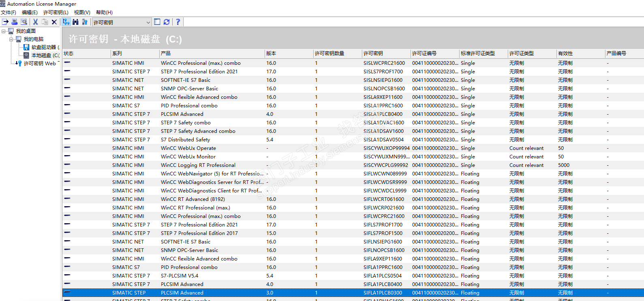This screenshot has height=301, width=644.
Task: Click status icon of SISLS7PROF1700 row
Action: 67,71
